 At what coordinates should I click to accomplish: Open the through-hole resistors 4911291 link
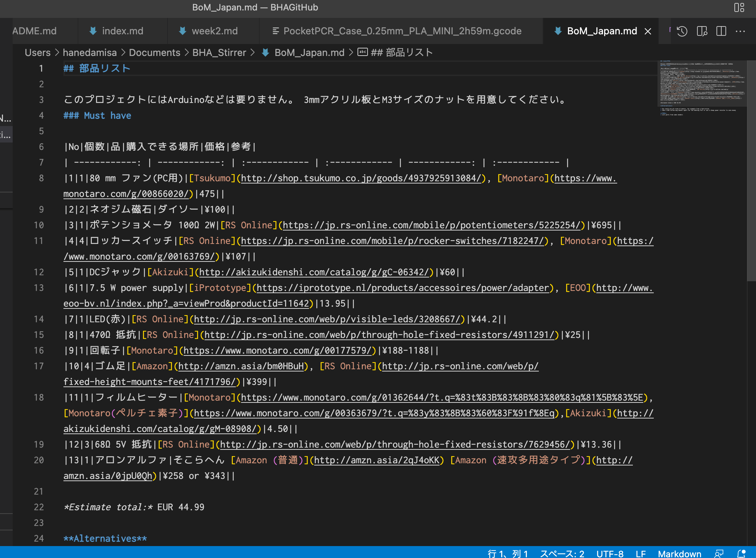379,335
